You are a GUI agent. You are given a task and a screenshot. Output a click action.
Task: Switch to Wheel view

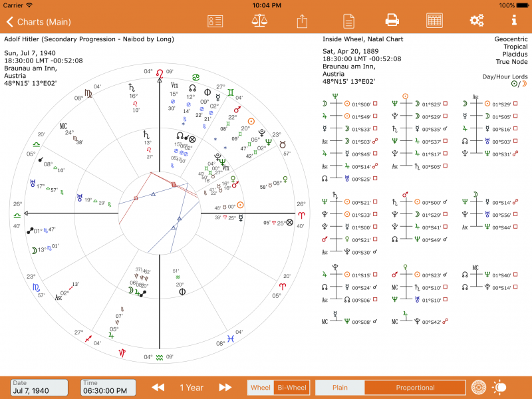coord(260,388)
